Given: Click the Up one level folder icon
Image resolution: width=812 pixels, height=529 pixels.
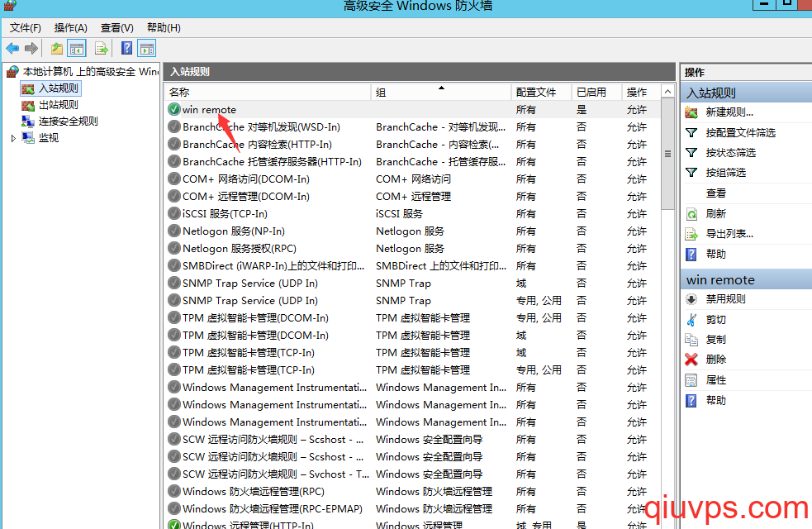Looking at the screenshot, I should point(56,49).
